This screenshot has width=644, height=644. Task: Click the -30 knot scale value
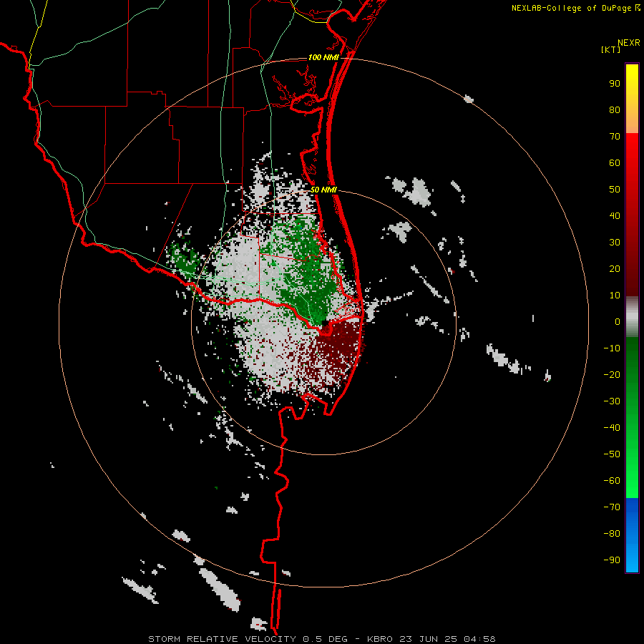[x=612, y=401]
